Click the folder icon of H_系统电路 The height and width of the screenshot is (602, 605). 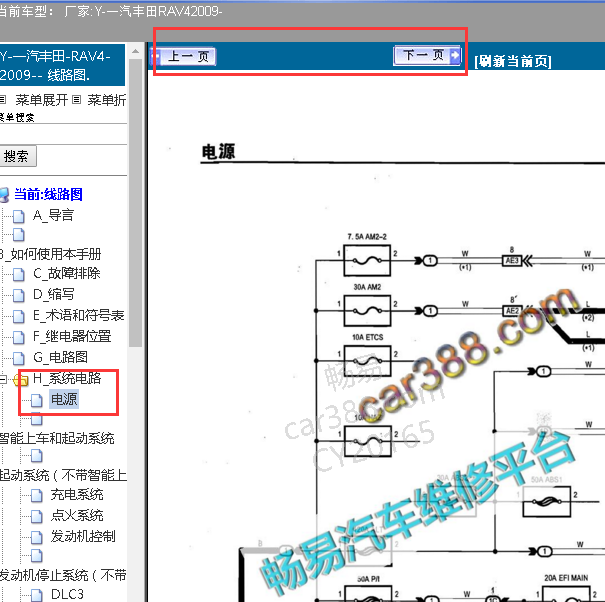click(21, 380)
